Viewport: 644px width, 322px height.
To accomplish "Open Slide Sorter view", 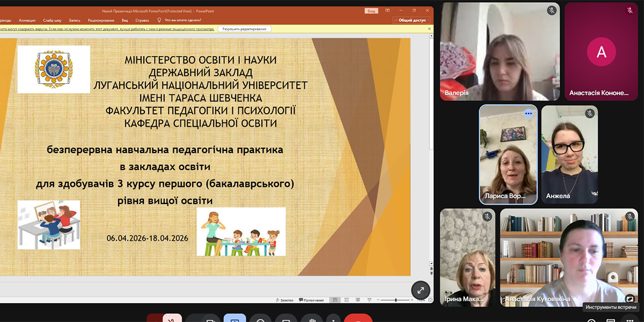I will (x=346, y=300).
